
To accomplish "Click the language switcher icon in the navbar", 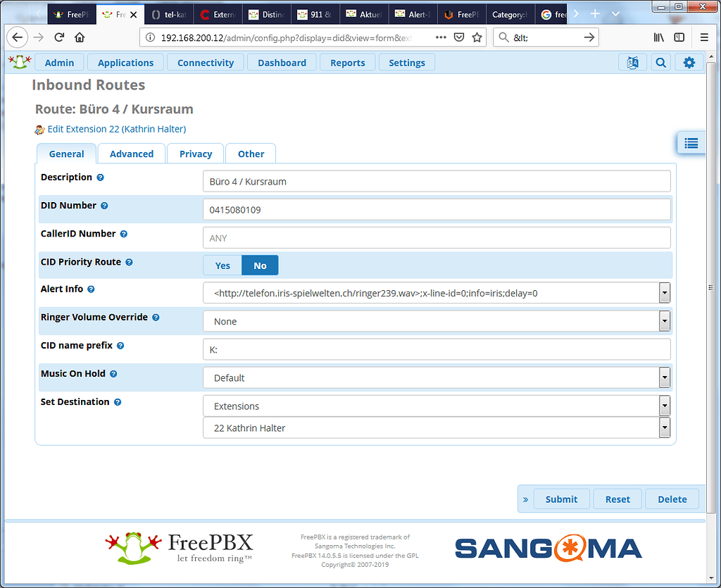I will (632, 62).
